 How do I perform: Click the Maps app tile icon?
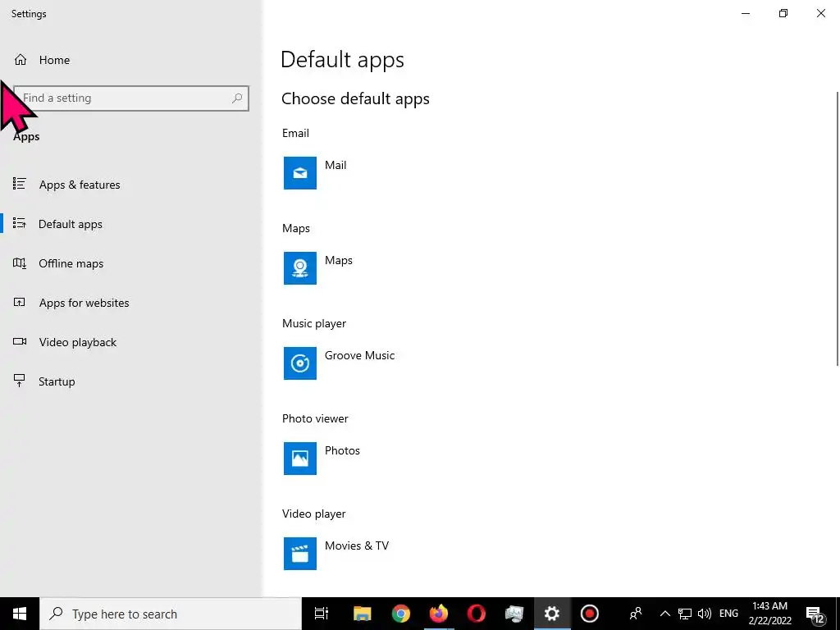(x=300, y=268)
